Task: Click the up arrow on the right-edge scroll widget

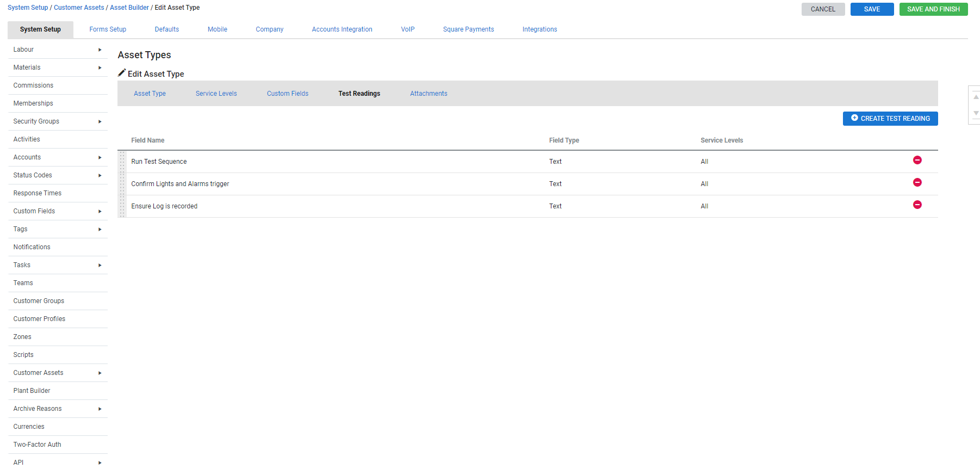Action: [x=976, y=97]
